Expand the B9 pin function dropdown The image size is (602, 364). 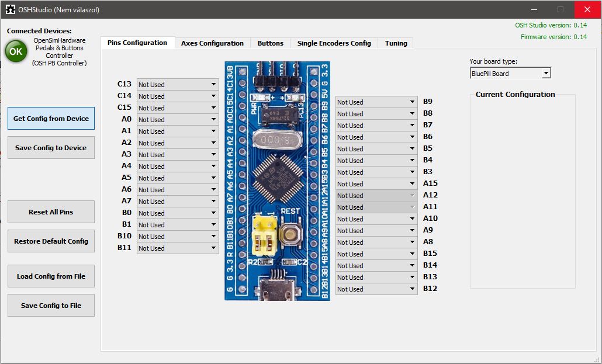(x=376, y=102)
